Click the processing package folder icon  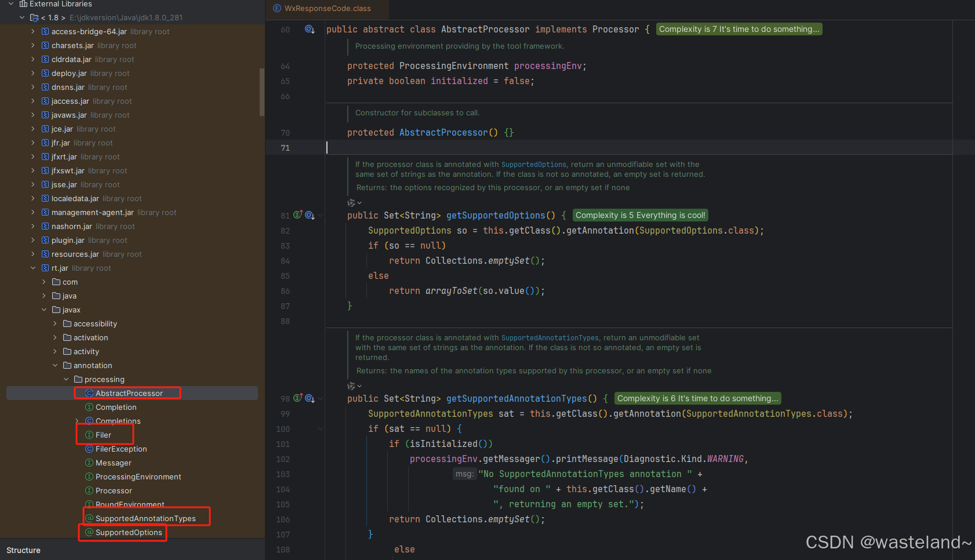(x=78, y=380)
